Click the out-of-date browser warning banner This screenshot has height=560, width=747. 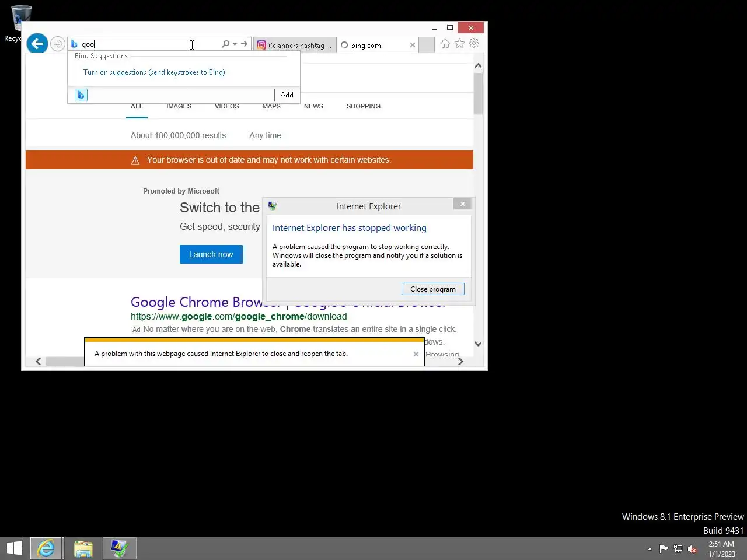point(249,160)
